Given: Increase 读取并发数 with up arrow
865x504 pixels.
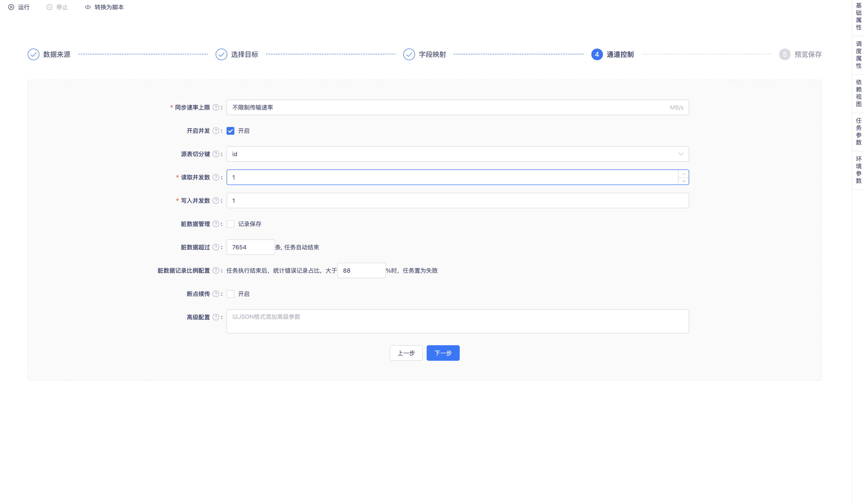Looking at the screenshot, I should (683, 174).
